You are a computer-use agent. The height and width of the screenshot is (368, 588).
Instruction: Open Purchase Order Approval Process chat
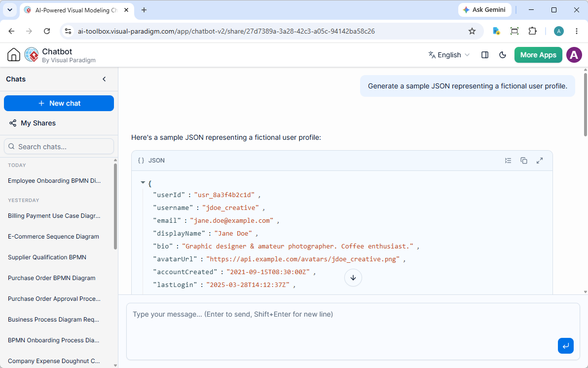click(54, 299)
